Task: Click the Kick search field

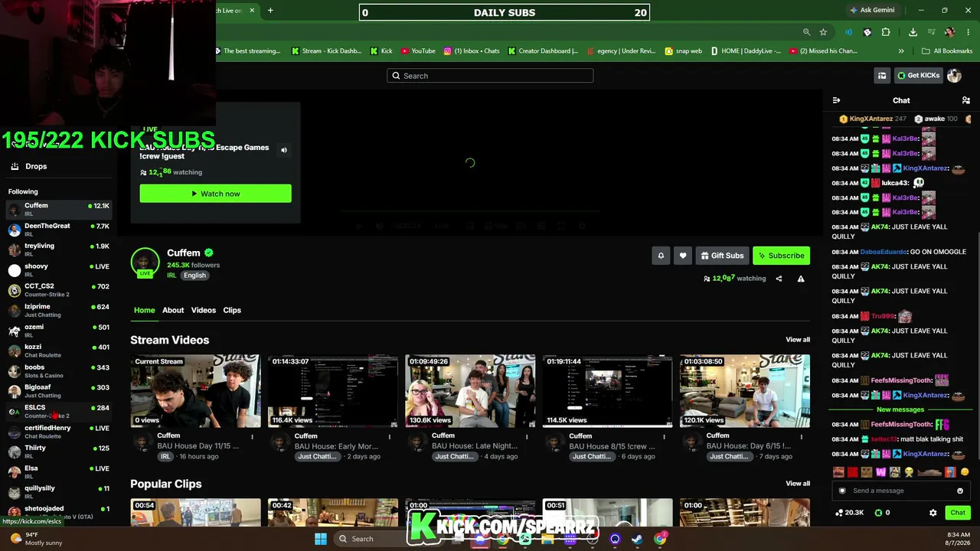Action: (490, 76)
